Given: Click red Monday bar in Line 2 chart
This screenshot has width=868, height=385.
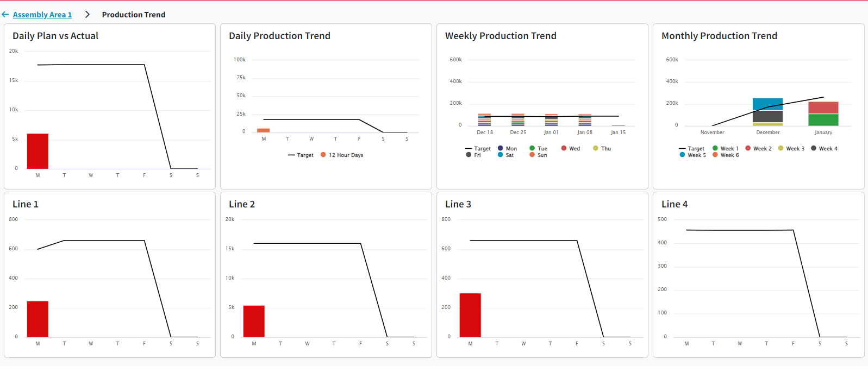Looking at the screenshot, I should pyautogui.click(x=254, y=321).
